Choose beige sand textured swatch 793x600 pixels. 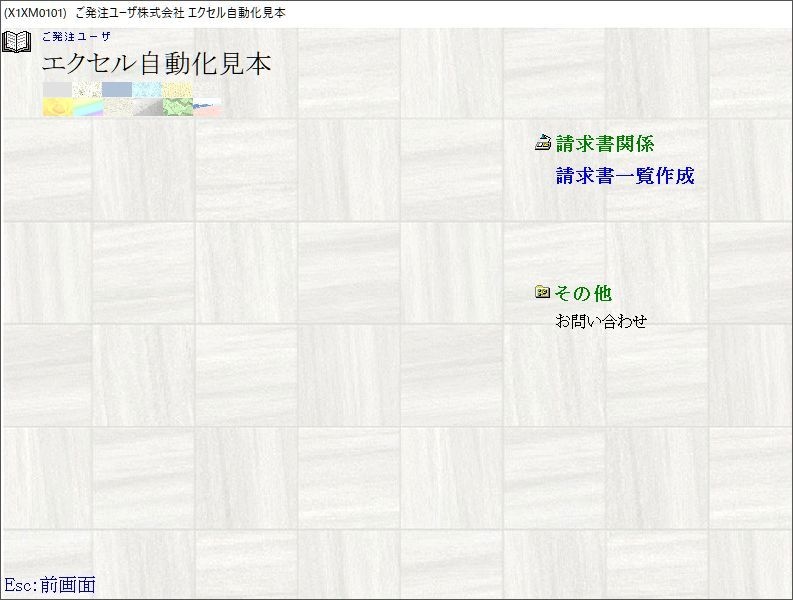[x=118, y=107]
